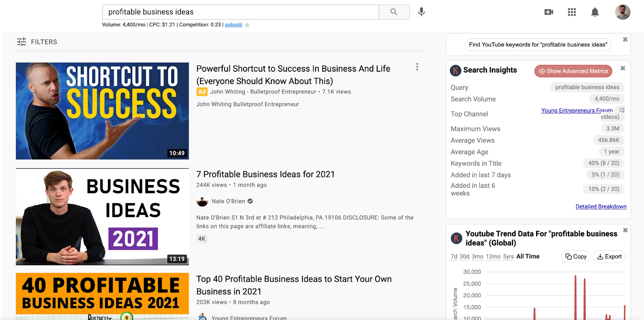This screenshot has height=320, width=644.
Task: Click Find YouTube keywords for profitable business ideas
Action: [538, 45]
